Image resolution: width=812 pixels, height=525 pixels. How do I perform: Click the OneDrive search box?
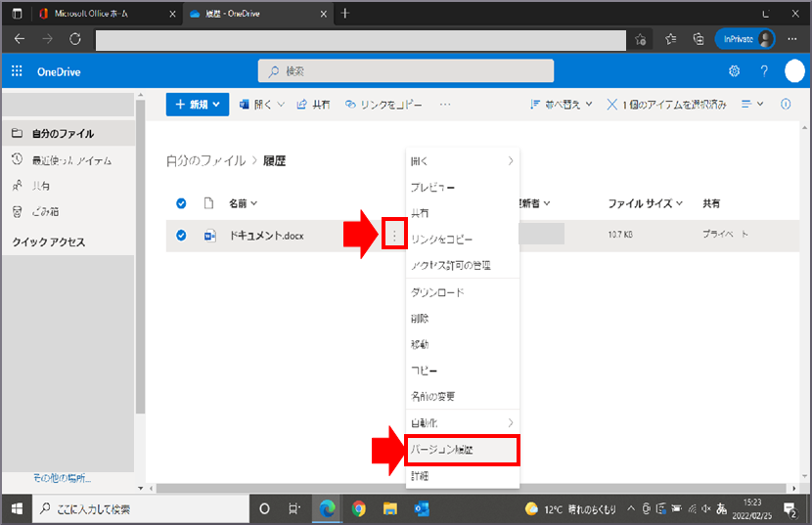406,71
